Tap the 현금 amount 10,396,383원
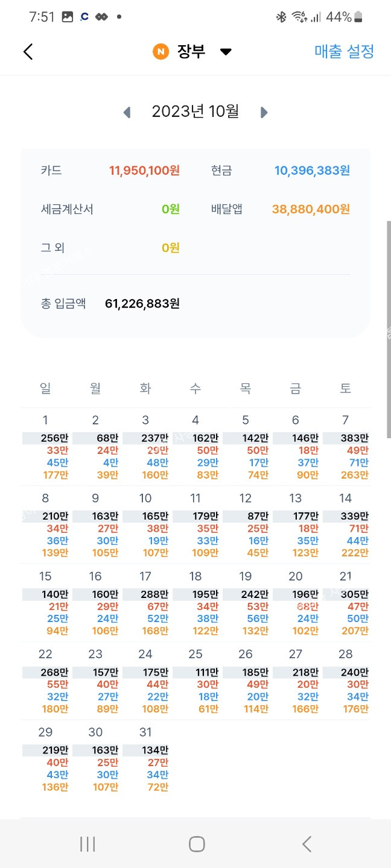Image resolution: width=391 pixels, height=868 pixels. point(312,171)
